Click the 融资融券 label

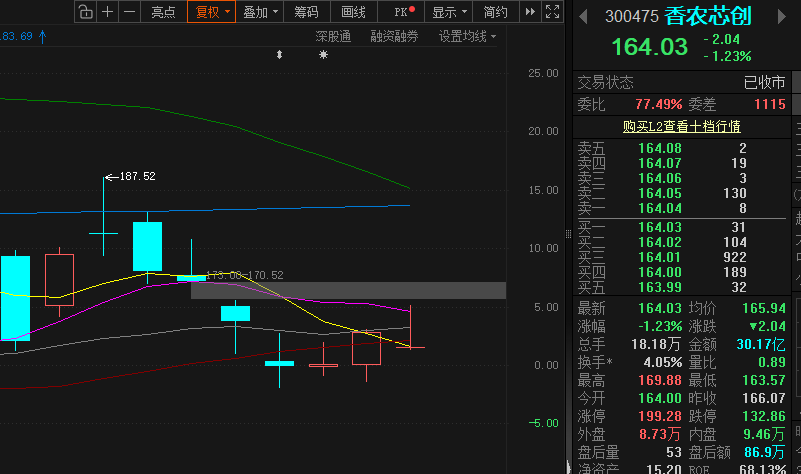click(x=394, y=36)
